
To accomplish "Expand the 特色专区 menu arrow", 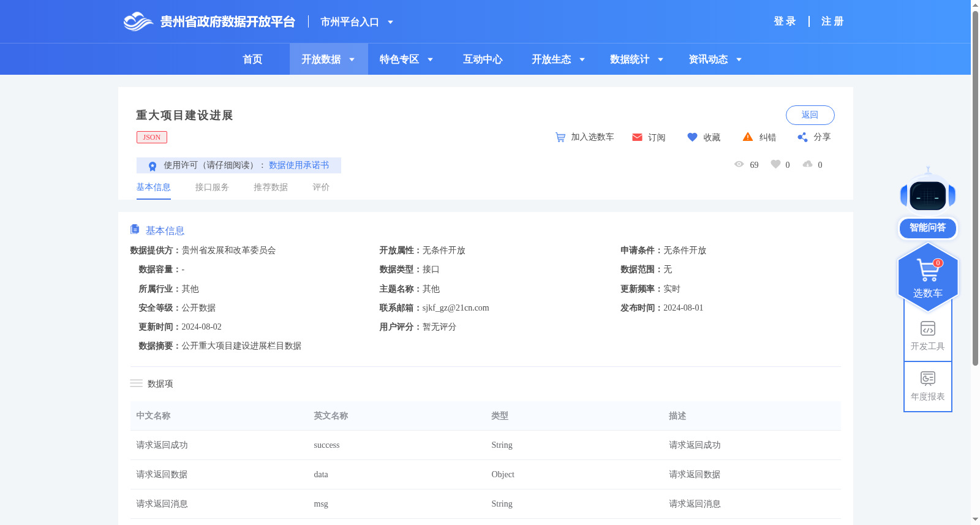I will click(430, 59).
